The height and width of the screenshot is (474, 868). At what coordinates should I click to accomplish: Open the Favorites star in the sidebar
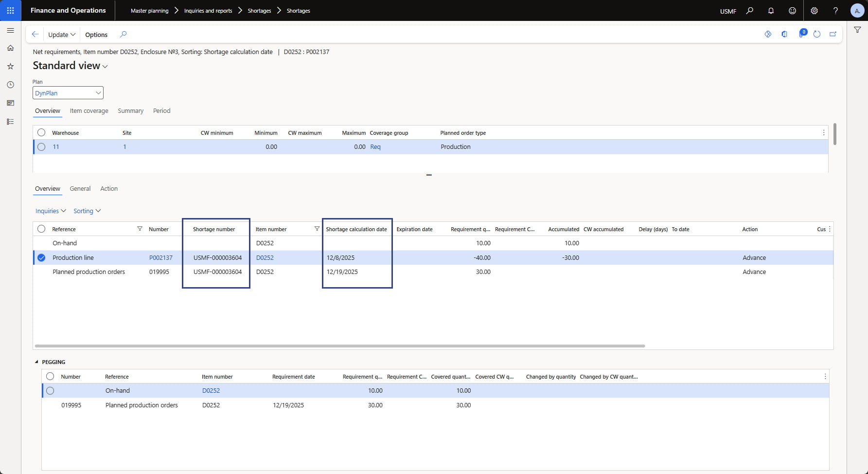click(x=10, y=66)
